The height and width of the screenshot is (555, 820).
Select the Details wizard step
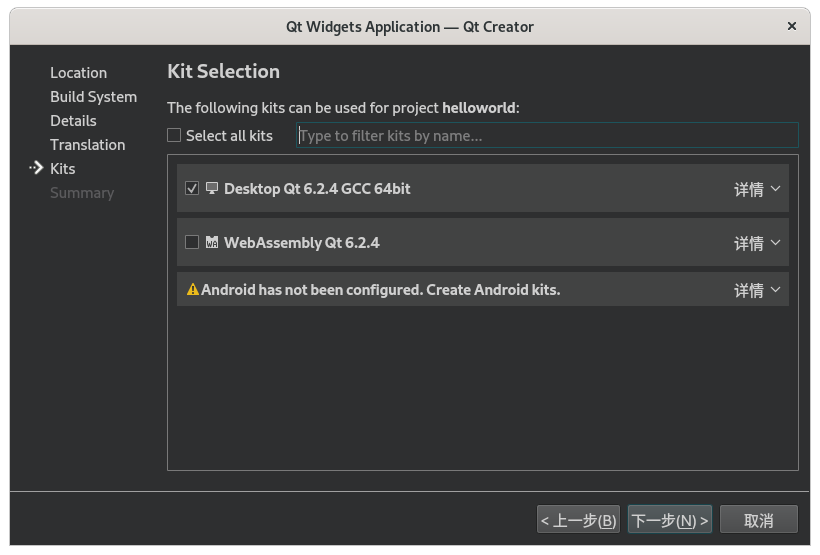point(73,121)
